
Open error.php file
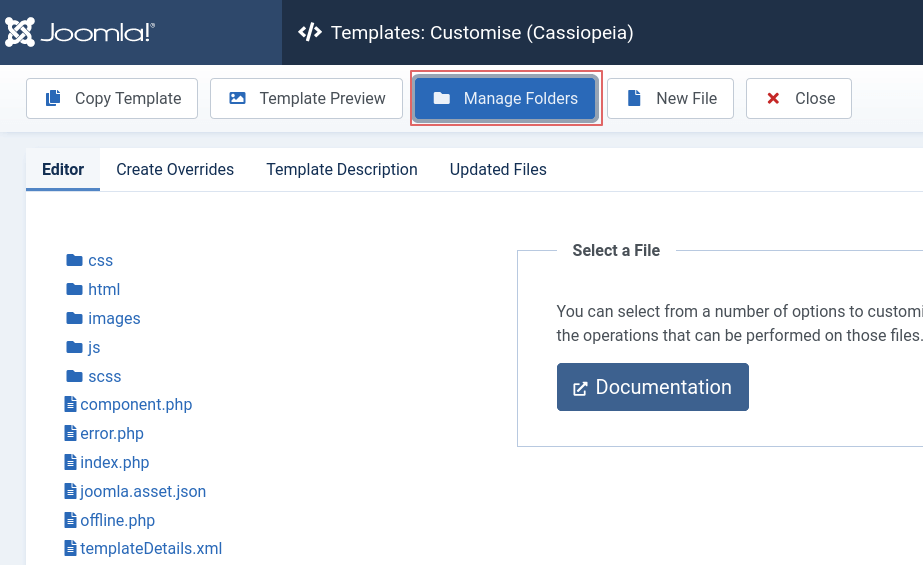pyautogui.click(x=112, y=433)
